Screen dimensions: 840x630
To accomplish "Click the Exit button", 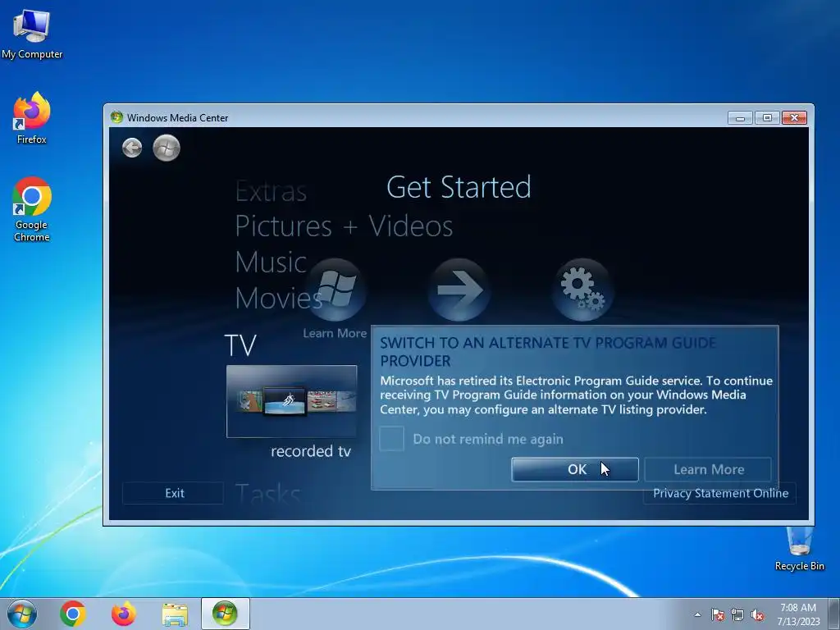I will (174, 493).
